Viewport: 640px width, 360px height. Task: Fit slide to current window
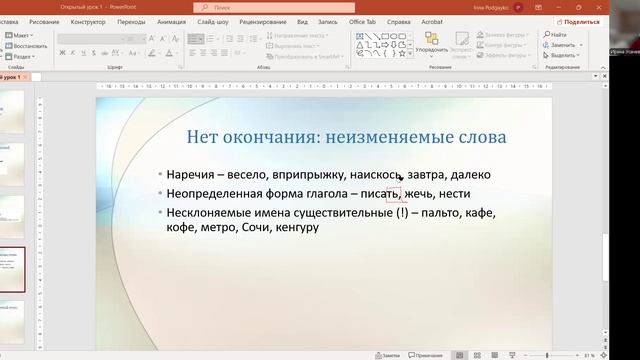pyautogui.click(x=604, y=356)
